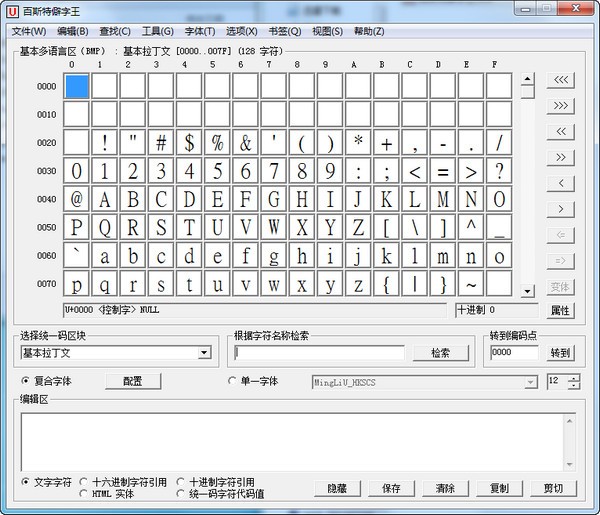Click the 转到 go-to button

(x=561, y=353)
